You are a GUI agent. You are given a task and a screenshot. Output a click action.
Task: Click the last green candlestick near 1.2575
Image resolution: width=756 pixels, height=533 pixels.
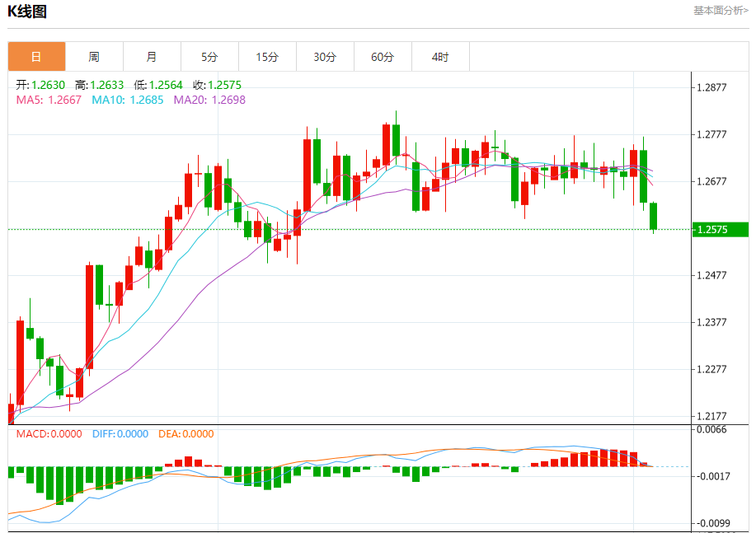pos(653,217)
